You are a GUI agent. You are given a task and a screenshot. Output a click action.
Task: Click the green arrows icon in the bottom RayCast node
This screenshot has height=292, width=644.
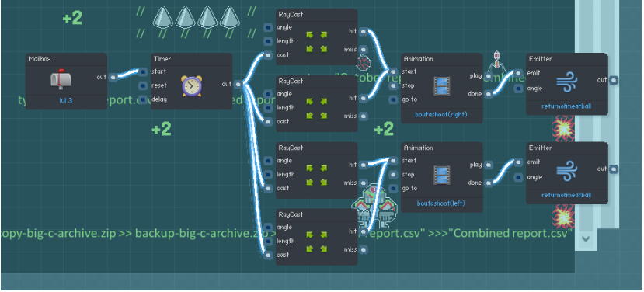(x=317, y=242)
